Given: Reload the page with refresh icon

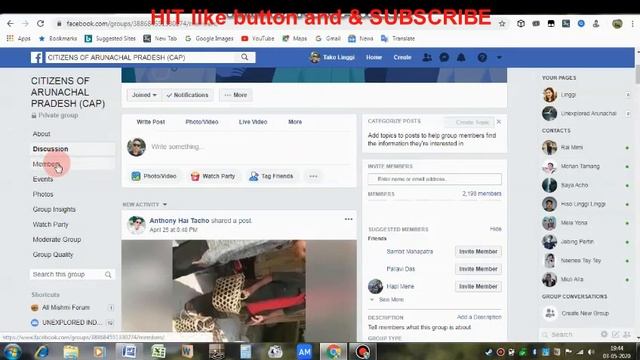Looking at the screenshot, I should pyautogui.click(x=40, y=24).
